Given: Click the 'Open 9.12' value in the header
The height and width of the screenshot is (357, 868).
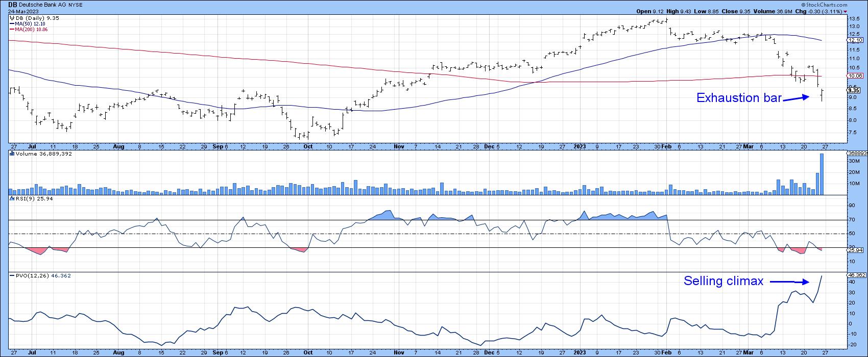Looking at the screenshot, I should coord(649,11).
